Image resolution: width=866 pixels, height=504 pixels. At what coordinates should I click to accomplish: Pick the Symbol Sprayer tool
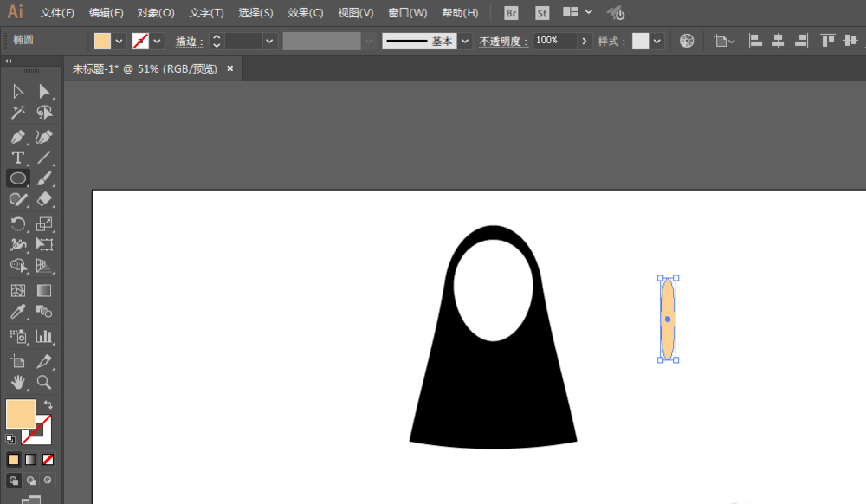click(x=17, y=336)
